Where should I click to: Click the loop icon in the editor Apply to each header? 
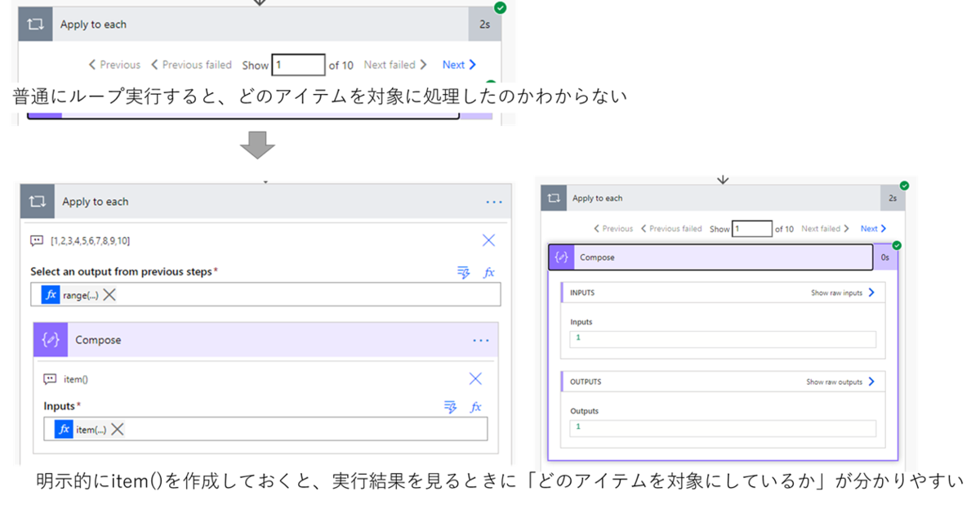click(38, 202)
